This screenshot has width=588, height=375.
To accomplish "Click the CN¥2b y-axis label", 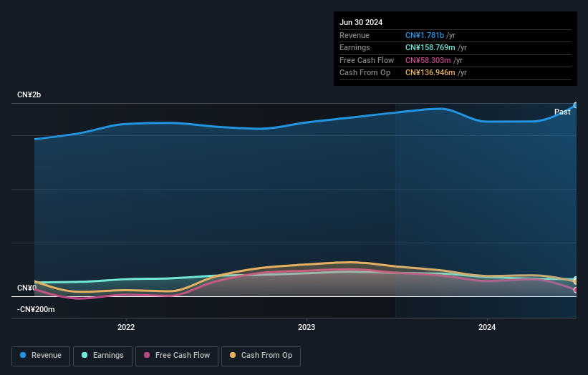I will pos(29,94).
